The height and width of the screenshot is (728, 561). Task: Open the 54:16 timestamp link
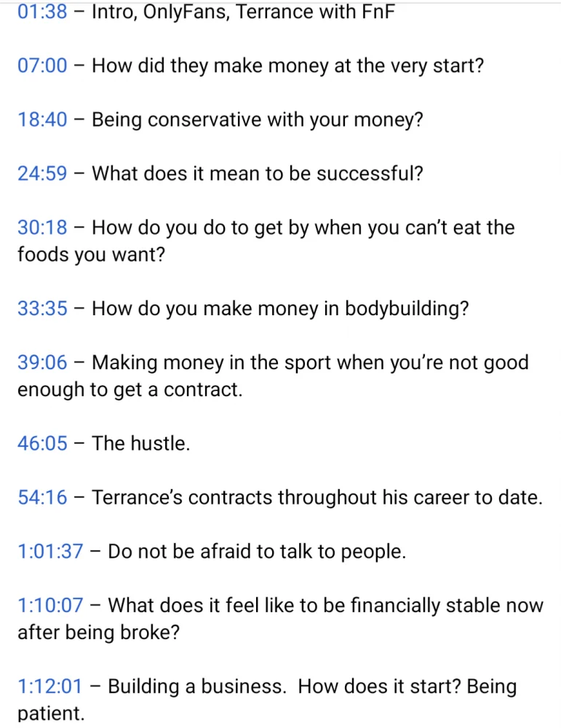click(x=42, y=498)
